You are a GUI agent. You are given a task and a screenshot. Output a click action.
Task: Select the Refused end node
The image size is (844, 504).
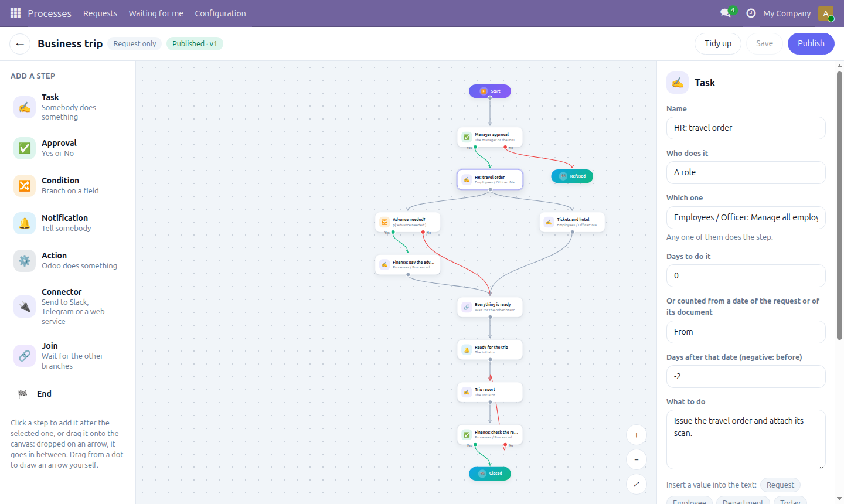[572, 176]
